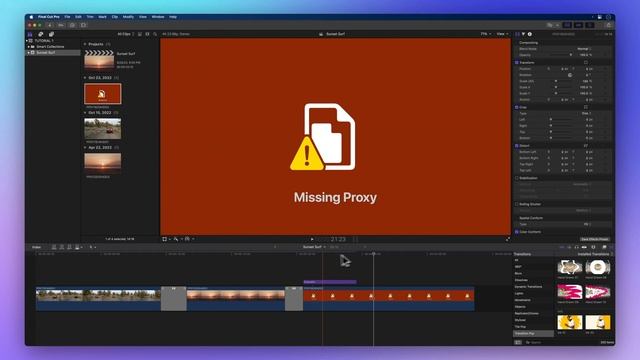Open the File menu
The height and width of the screenshot is (360, 640).
click(67, 17)
